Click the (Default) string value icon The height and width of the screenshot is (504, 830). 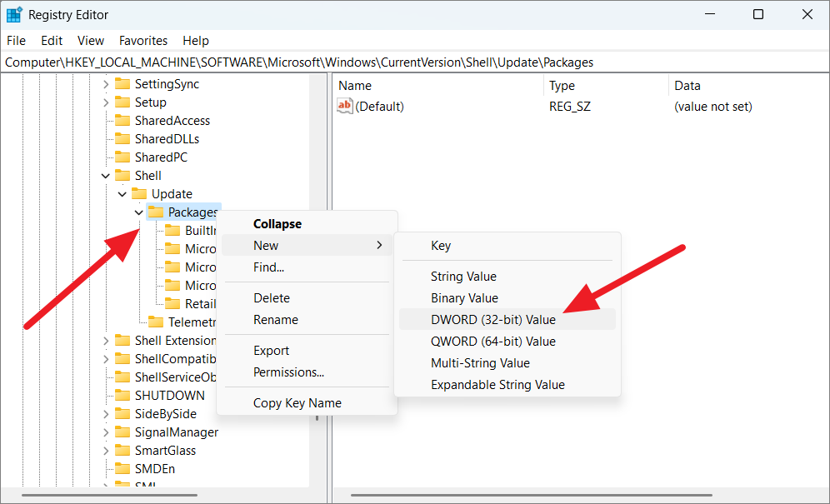click(x=345, y=106)
